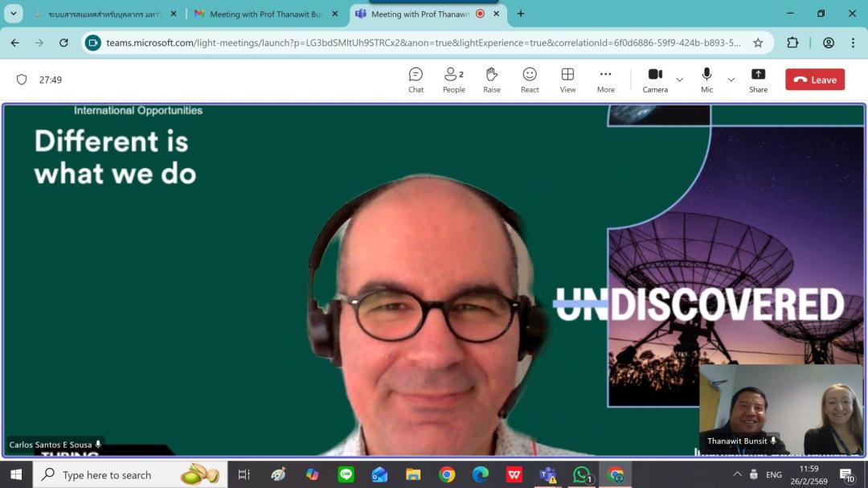Expand the Camera options dropdown arrow
Screen dimensions: 868x488
[680, 80]
